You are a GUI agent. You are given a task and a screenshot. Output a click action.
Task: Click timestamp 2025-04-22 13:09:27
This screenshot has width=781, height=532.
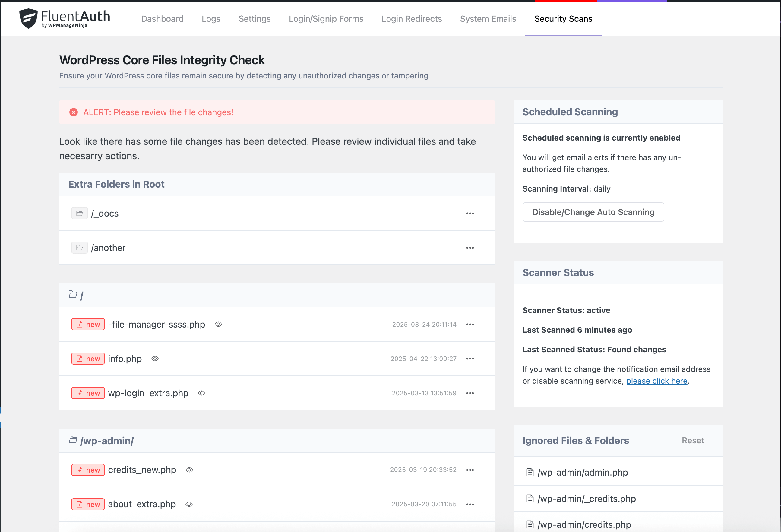click(423, 359)
